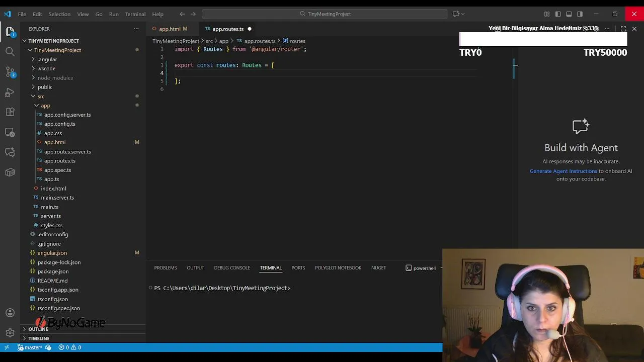The height and width of the screenshot is (362, 644).
Task: Click the TinyMeetingProject search box
Action: pos(325,14)
